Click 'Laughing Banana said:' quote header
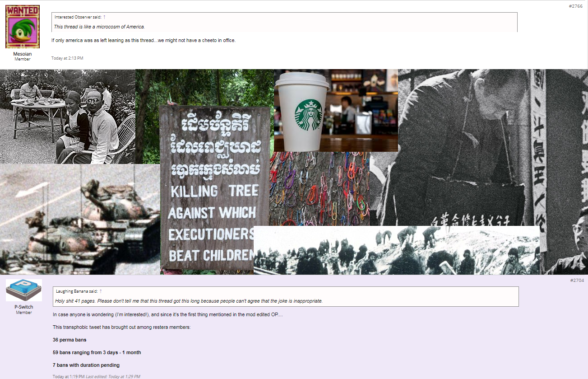Image resolution: width=588 pixels, height=379 pixels. tap(77, 291)
